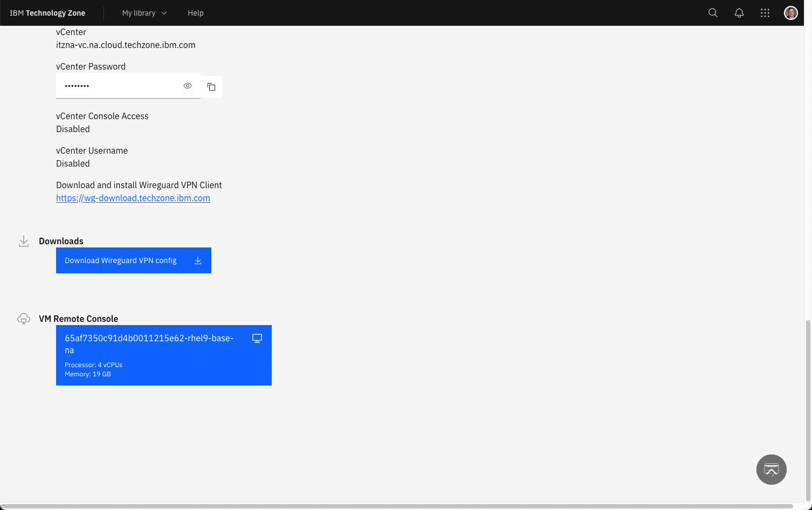The width and height of the screenshot is (812, 510).
Task: Click the vertical page scrollbar
Action: point(808,410)
